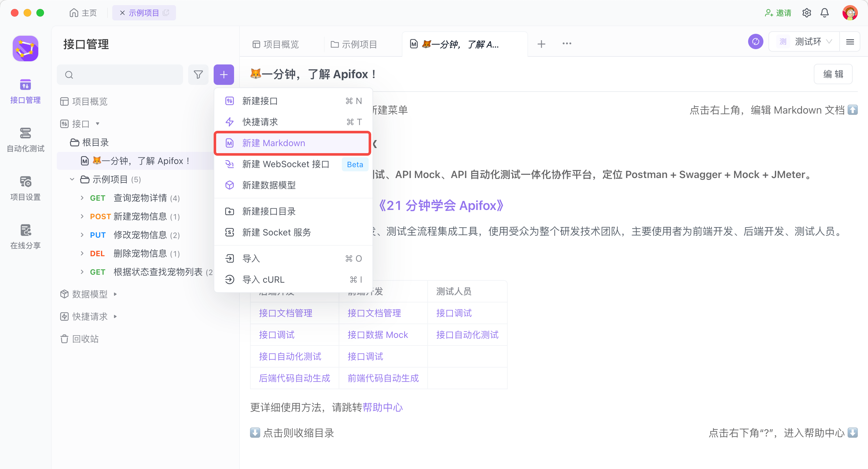Switch to the 示例项目 folder tab
The image size is (868, 469).
[x=354, y=44]
